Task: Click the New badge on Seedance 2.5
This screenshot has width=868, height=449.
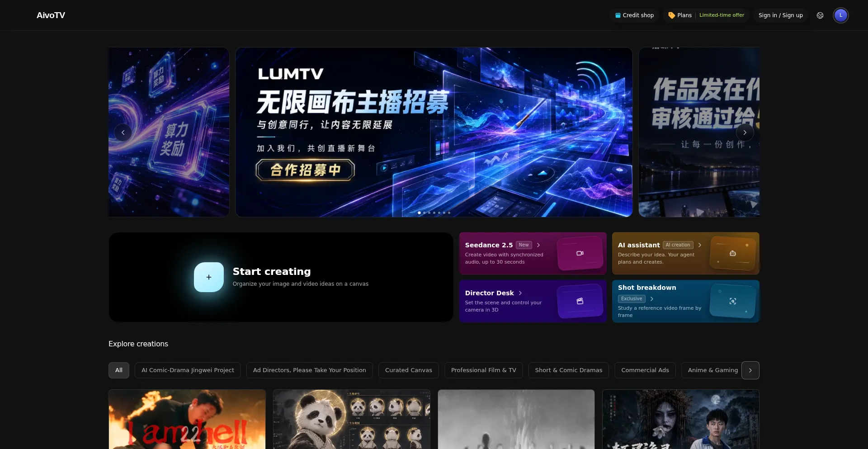Action: (524, 245)
